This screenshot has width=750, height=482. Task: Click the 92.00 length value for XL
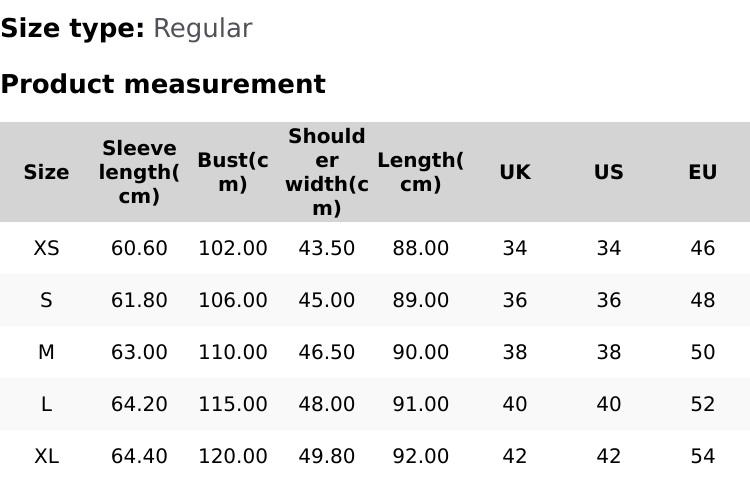[420, 456]
